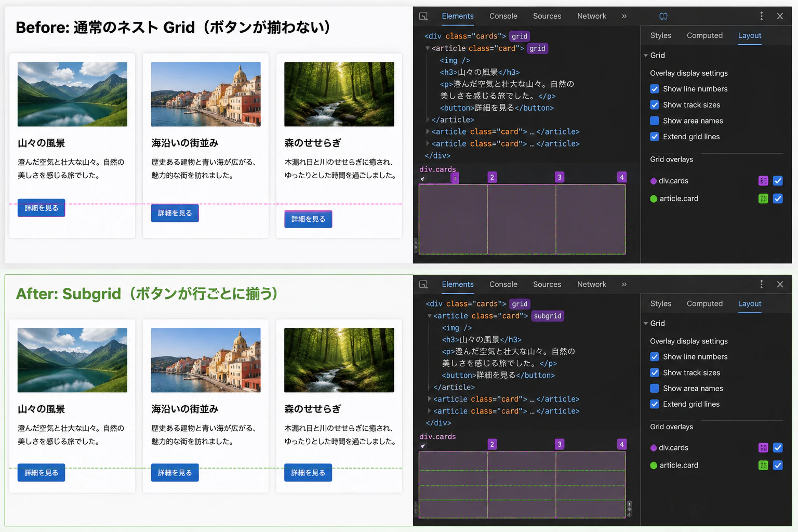Click the inspect element icon in the After DevTools
Viewport: 798px width, 532px height.
coord(423,284)
